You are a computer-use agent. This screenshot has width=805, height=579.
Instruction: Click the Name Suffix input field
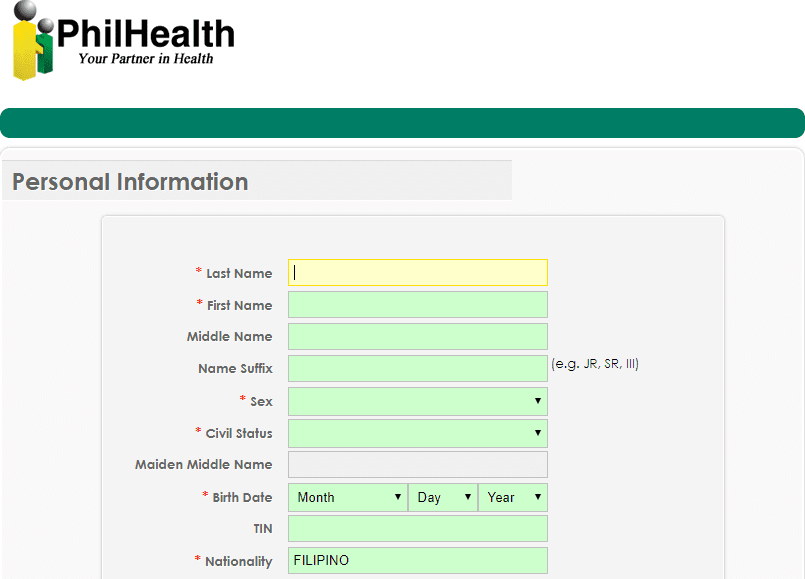pos(417,368)
